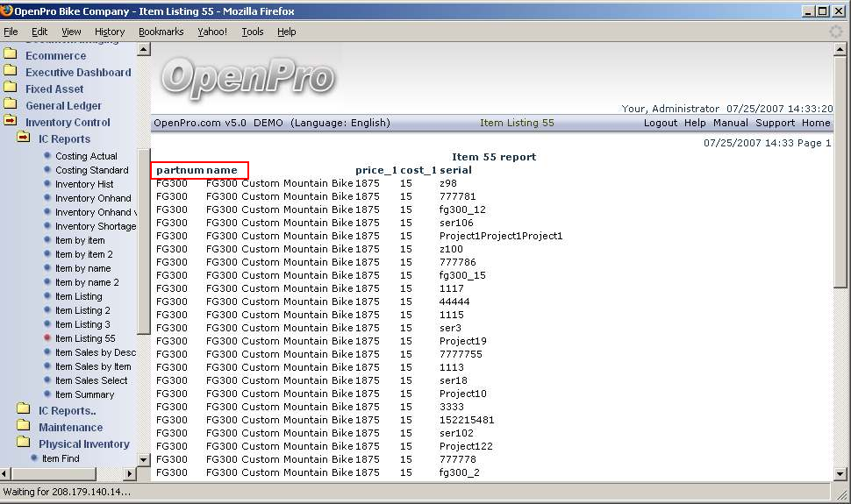Collapse the Inventory Control folder
851x504 pixels.
click(11, 122)
